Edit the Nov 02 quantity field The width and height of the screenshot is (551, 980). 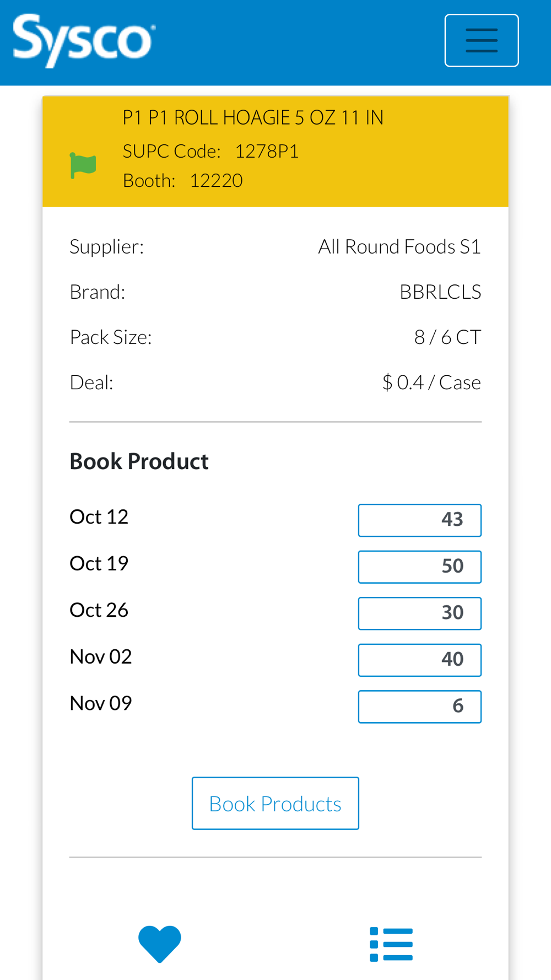coord(419,660)
